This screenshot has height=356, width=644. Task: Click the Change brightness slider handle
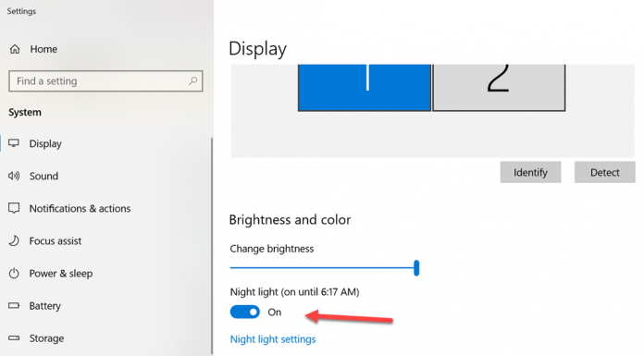416,268
